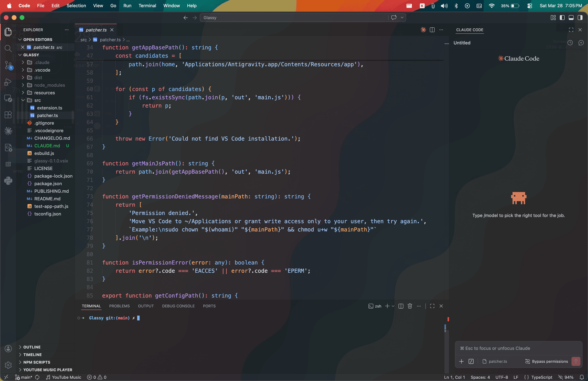Customize editor layout

[x=553, y=18]
